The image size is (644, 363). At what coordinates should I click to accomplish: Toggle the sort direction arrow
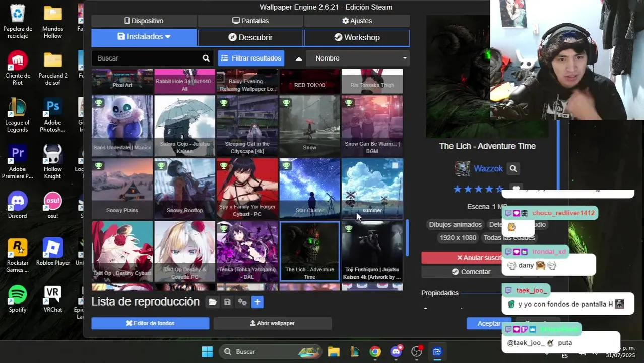click(x=299, y=58)
